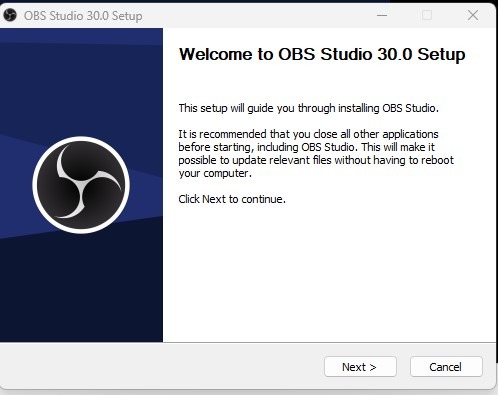This screenshot has height=395, width=498.
Task: Minimize the OBS Studio Setup window
Action: pyautogui.click(x=382, y=15)
